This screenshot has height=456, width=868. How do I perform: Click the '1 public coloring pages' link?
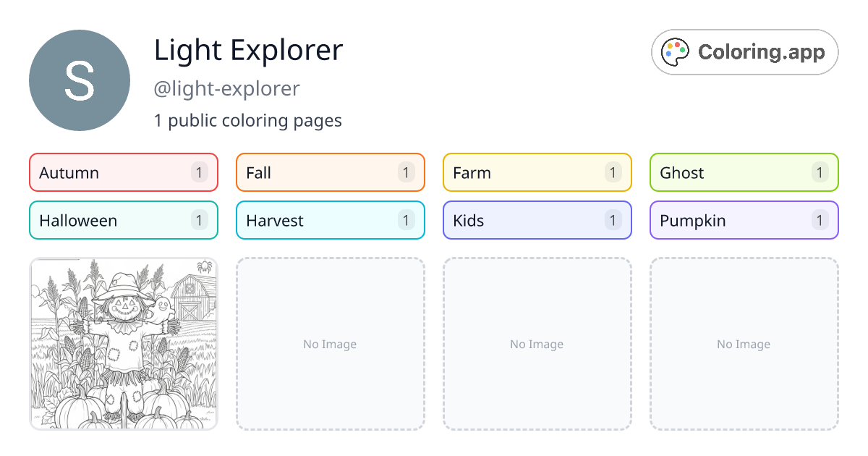[x=248, y=120]
